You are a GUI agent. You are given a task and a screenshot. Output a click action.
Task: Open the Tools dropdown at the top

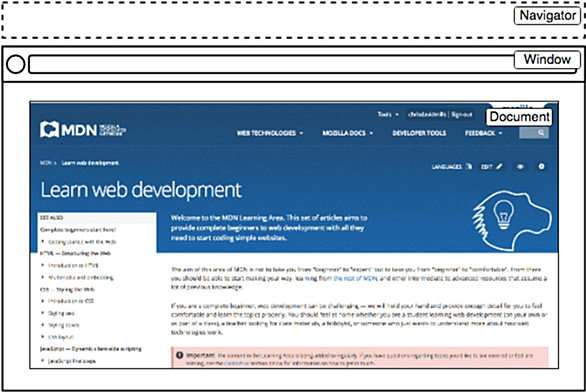click(388, 114)
